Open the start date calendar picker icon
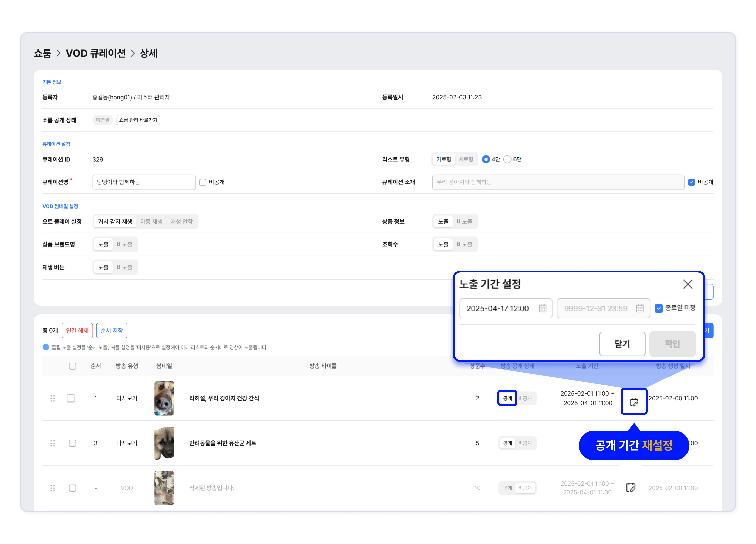756x544 pixels. (542, 308)
